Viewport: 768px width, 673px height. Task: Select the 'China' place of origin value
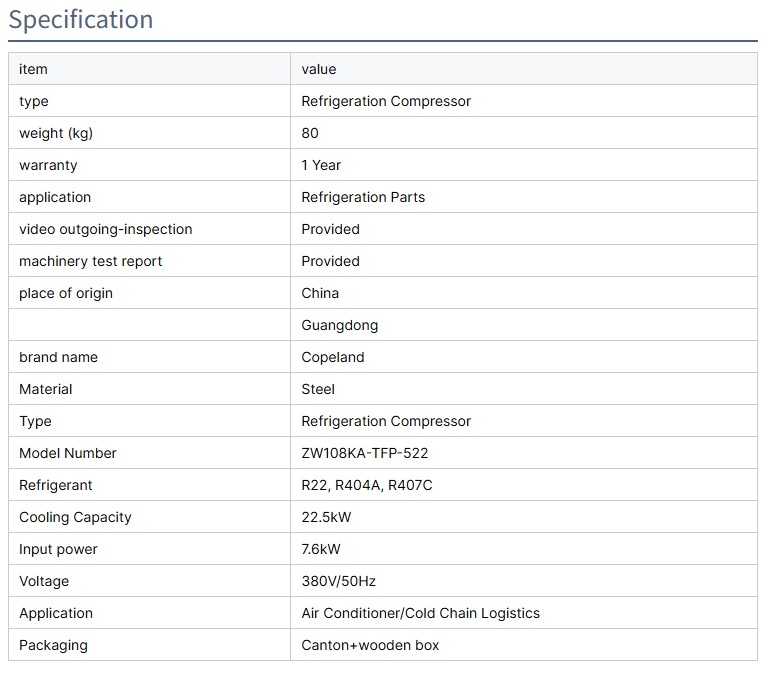320,293
